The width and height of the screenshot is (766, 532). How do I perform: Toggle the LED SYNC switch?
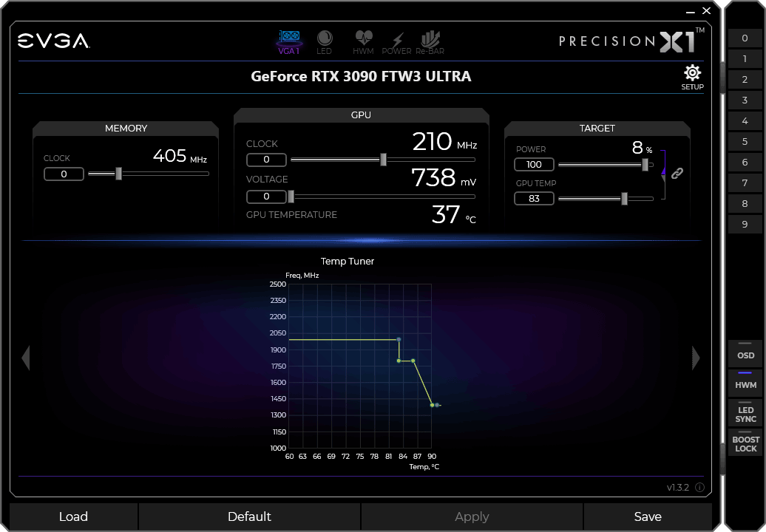click(x=745, y=414)
